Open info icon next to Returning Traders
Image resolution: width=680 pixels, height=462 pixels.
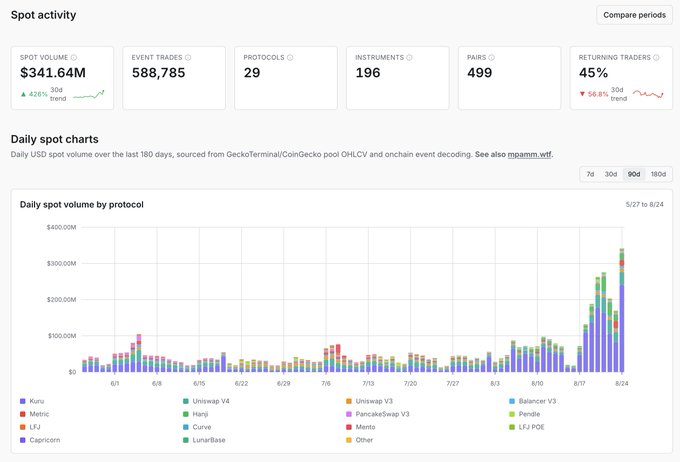[x=656, y=57]
